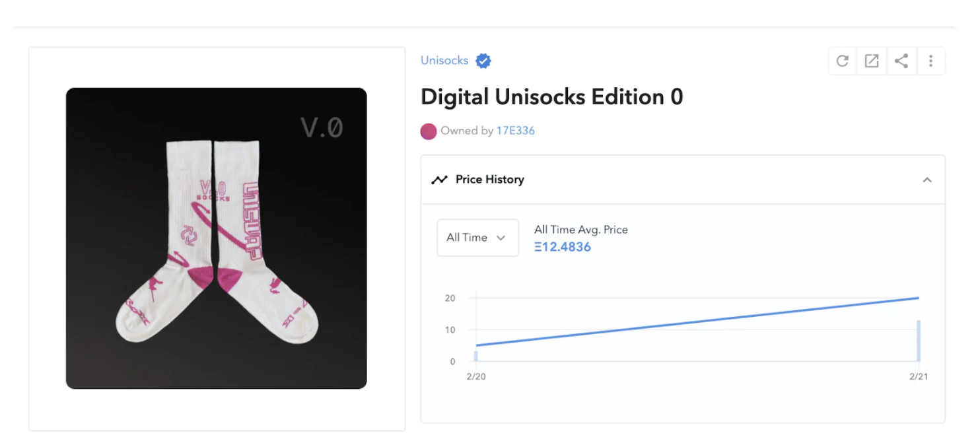Collapse the Price History panel chevron
This screenshot has height=441, width=980.
coord(927,180)
